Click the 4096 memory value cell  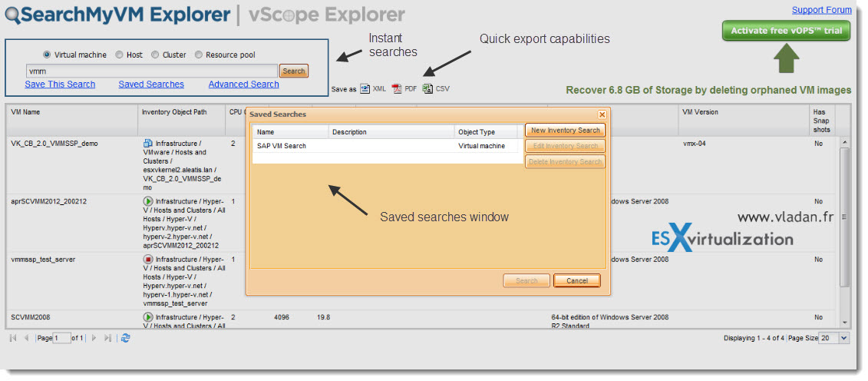pos(281,317)
